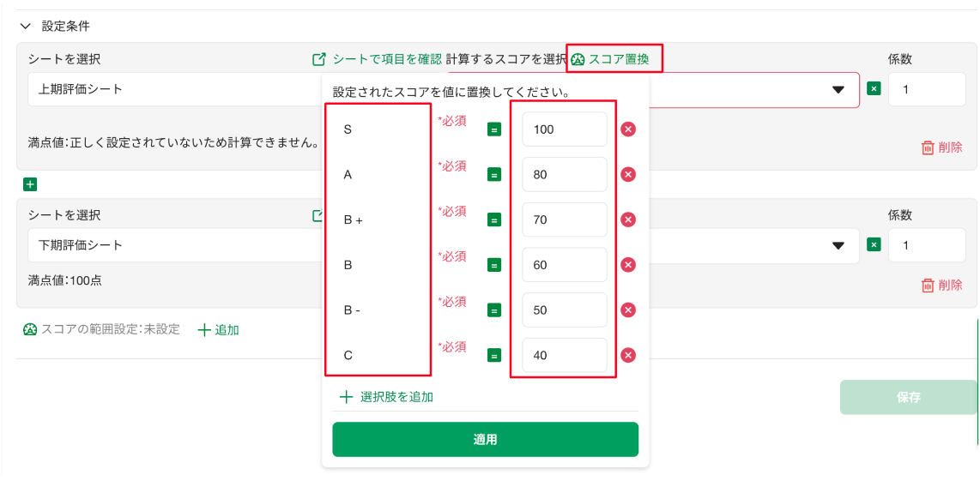Open score dropdown arrow in 上期評価シート row

click(838, 90)
